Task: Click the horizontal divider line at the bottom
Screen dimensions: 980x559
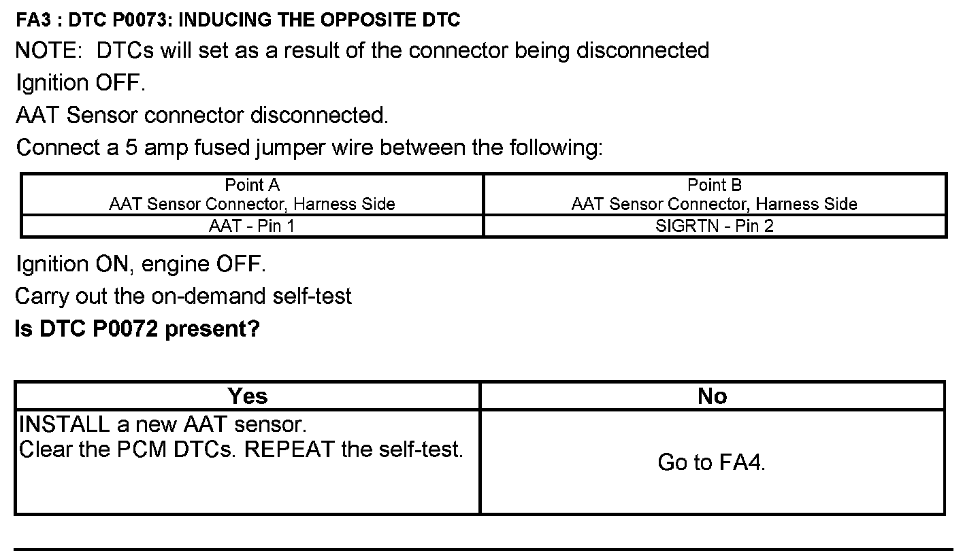Action: point(483,549)
